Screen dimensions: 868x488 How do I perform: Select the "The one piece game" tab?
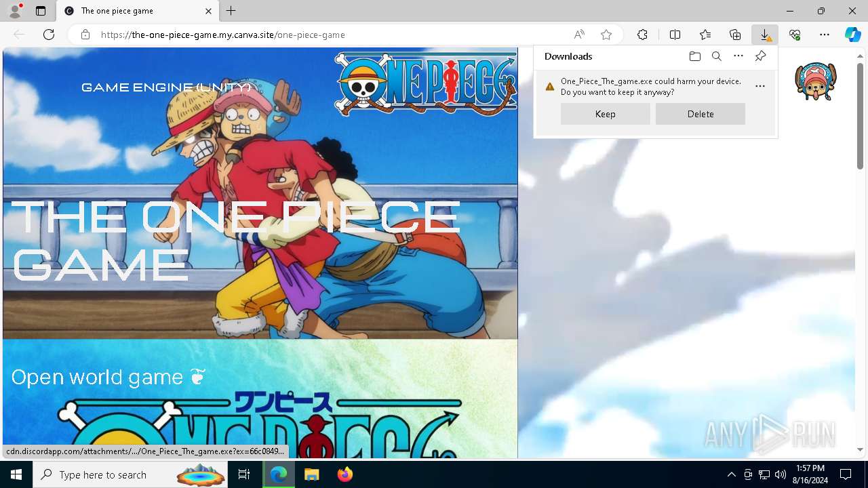(138, 11)
